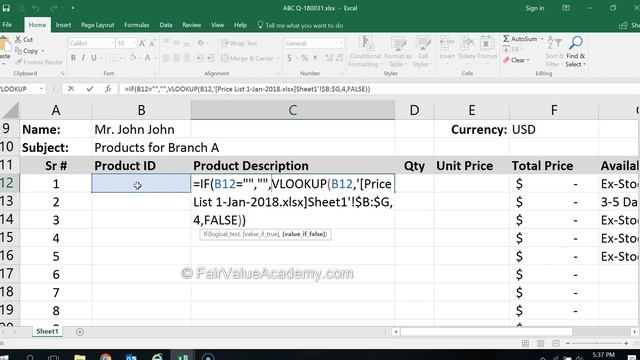Click Sort & Filter button

[x=554, y=52]
